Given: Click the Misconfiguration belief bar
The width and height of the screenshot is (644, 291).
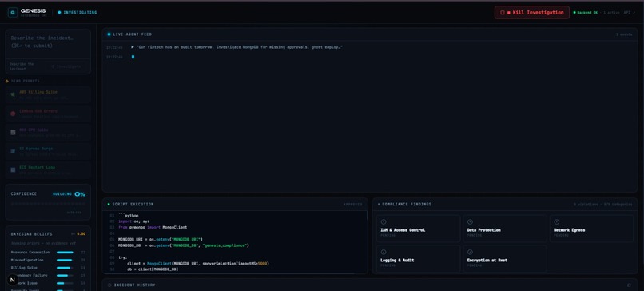Looking at the screenshot, I should [x=66, y=260].
